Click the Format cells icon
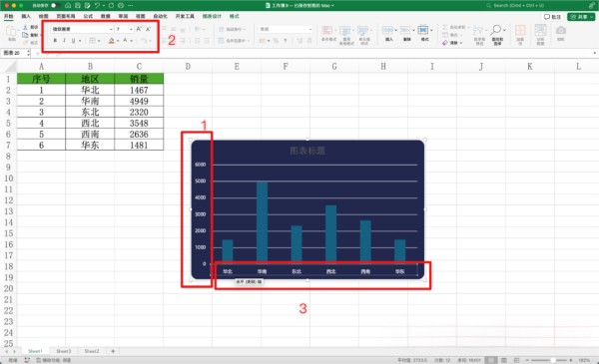This screenshot has height=364, width=599. tap(423, 30)
